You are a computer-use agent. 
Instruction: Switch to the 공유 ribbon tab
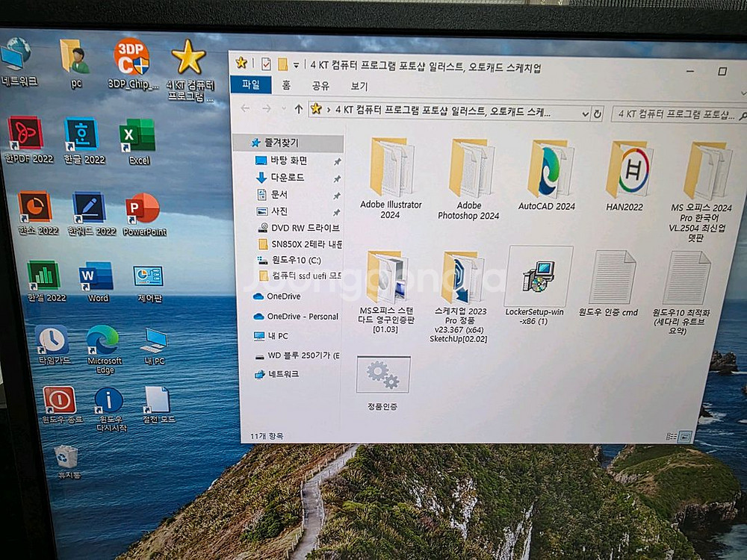point(320,86)
